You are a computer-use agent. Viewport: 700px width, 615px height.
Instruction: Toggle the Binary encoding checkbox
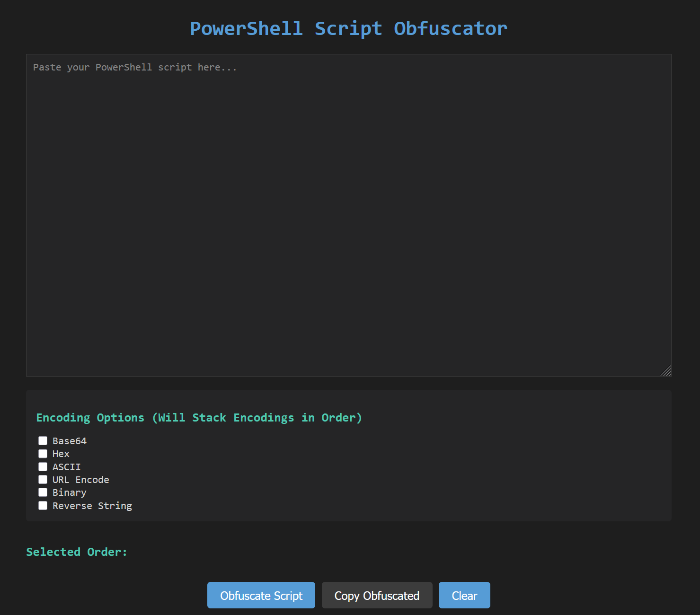pyautogui.click(x=43, y=492)
